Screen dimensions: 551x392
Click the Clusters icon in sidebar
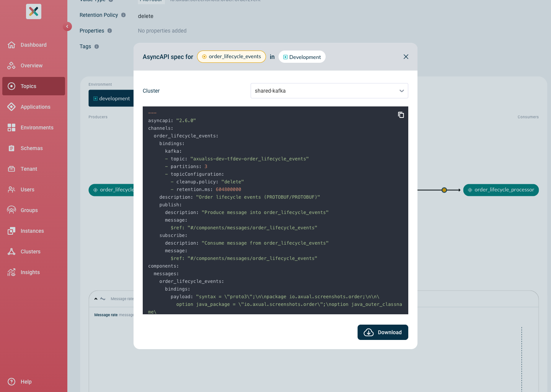coord(11,252)
